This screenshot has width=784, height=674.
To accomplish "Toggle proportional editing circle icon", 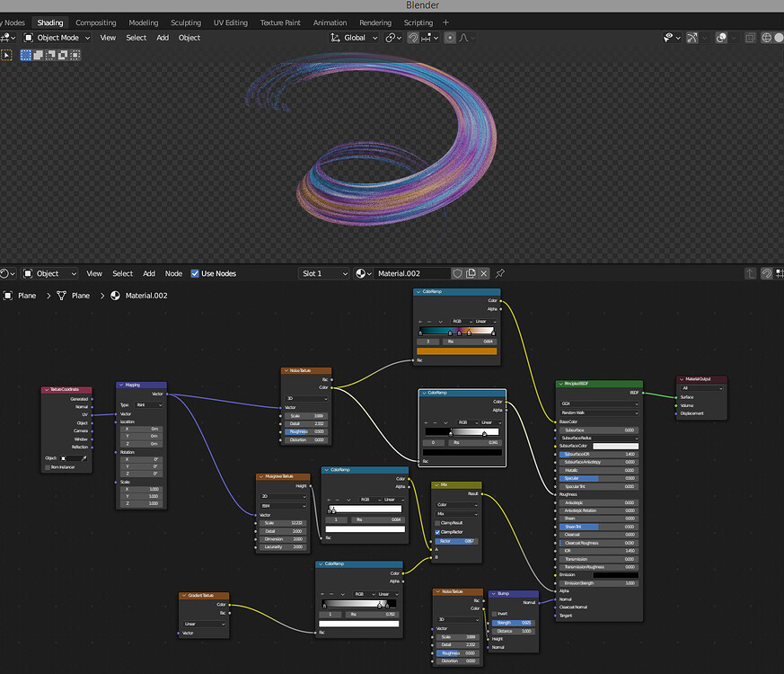I will point(450,38).
